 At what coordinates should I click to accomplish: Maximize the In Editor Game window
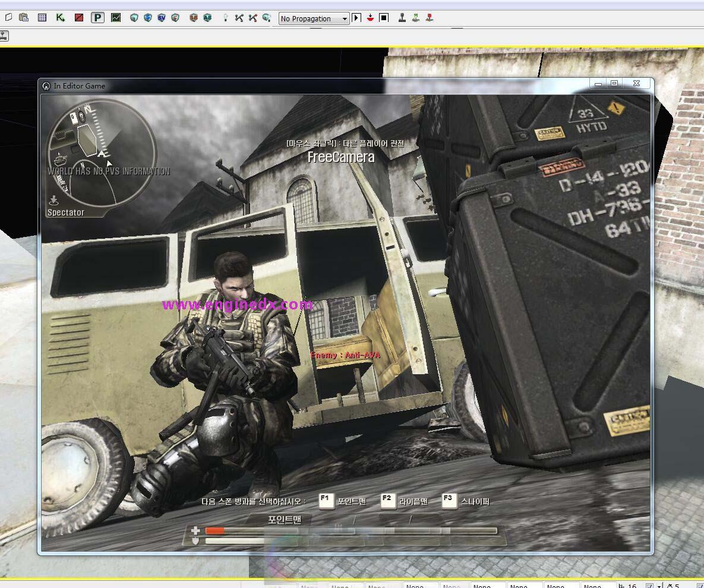click(x=615, y=84)
